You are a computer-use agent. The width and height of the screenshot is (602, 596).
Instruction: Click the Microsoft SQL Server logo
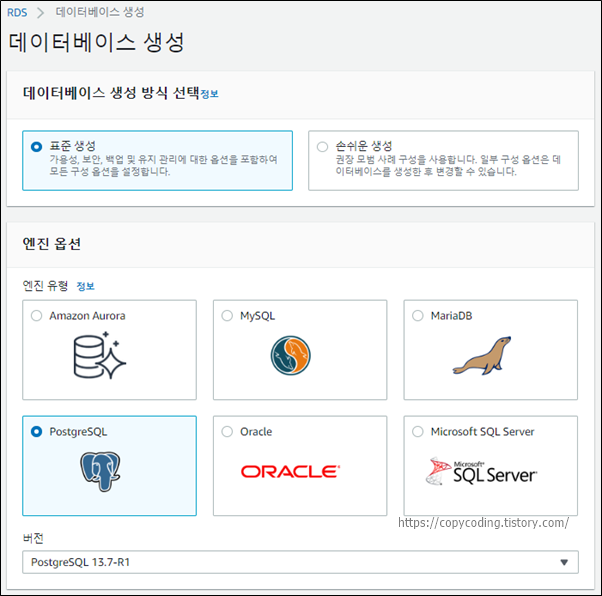pos(481,471)
